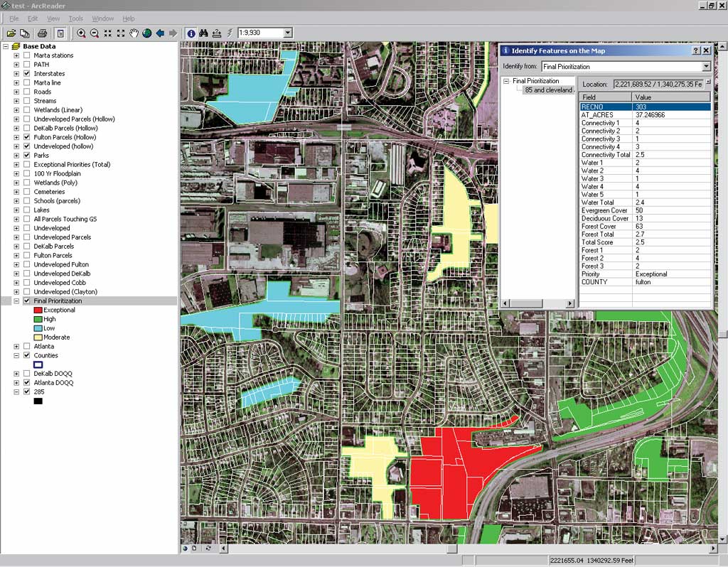The image size is (728, 567).
Task: Click the Identify dialog help question-mark button
Action: pyautogui.click(x=696, y=50)
